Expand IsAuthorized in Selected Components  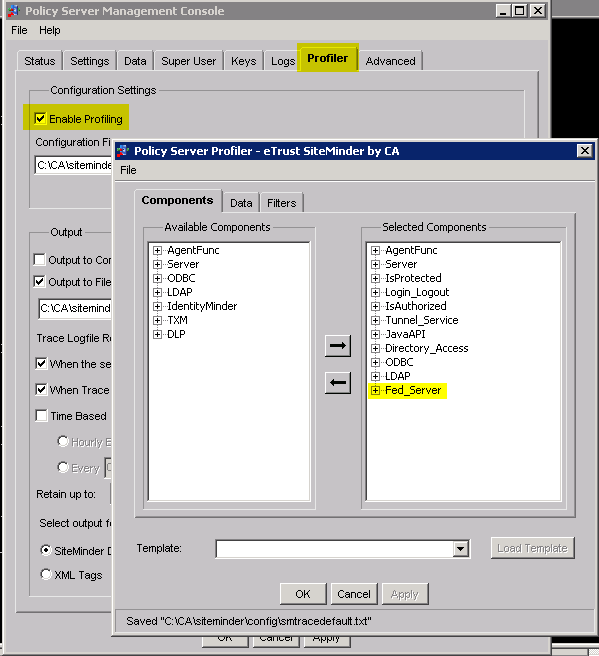coord(375,306)
